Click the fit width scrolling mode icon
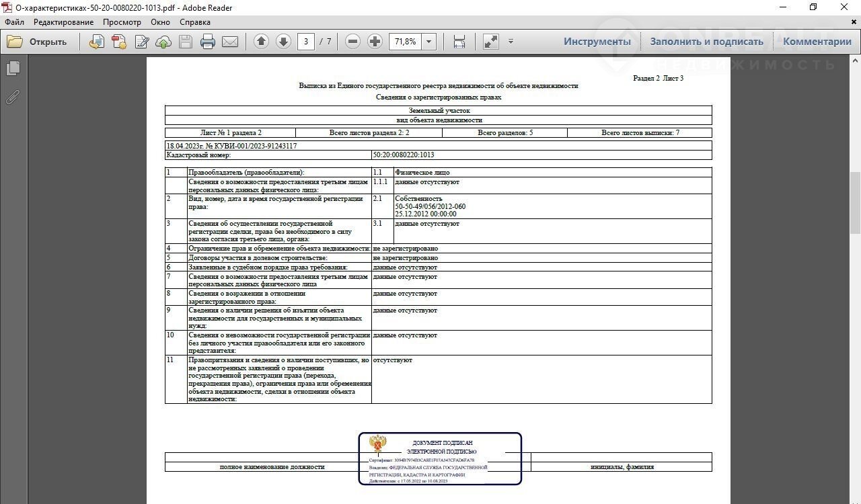The width and height of the screenshot is (861, 504). click(x=459, y=42)
